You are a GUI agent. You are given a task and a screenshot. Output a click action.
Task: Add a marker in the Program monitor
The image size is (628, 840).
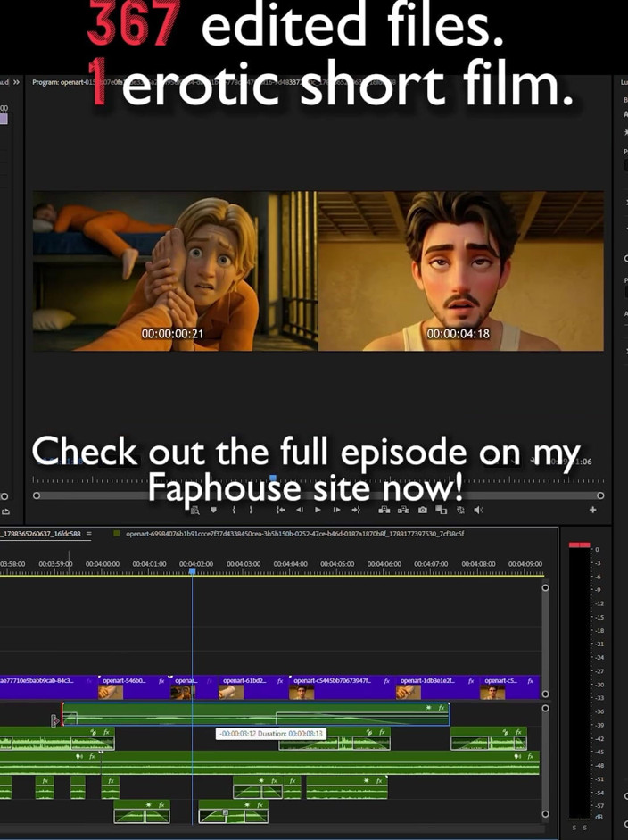click(x=213, y=510)
